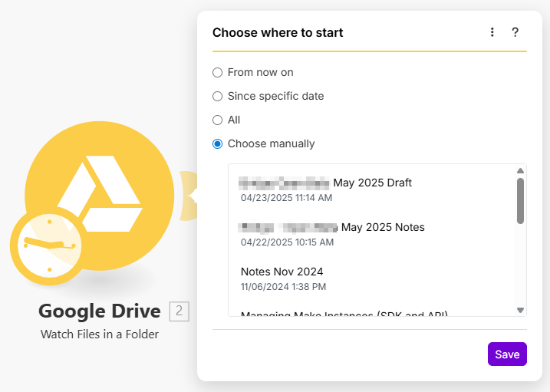Viewport: 550px width, 392px height.
Task: Click the file list scroll up arrow
Action: click(520, 170)
